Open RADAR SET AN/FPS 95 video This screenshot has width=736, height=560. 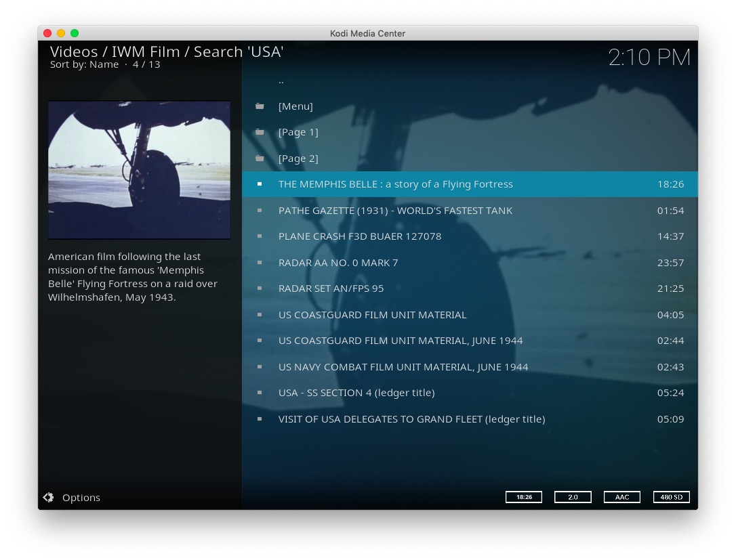coord(331,288)
